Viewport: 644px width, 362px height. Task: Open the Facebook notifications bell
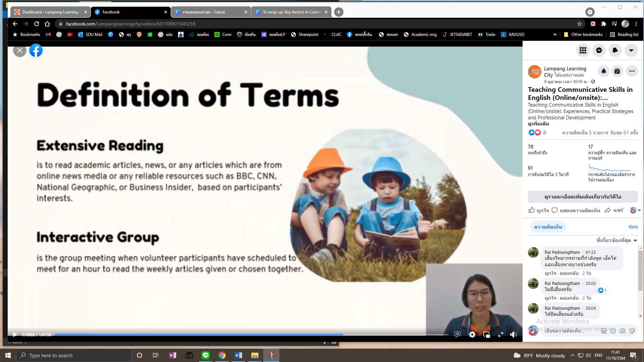coord(615,50)
